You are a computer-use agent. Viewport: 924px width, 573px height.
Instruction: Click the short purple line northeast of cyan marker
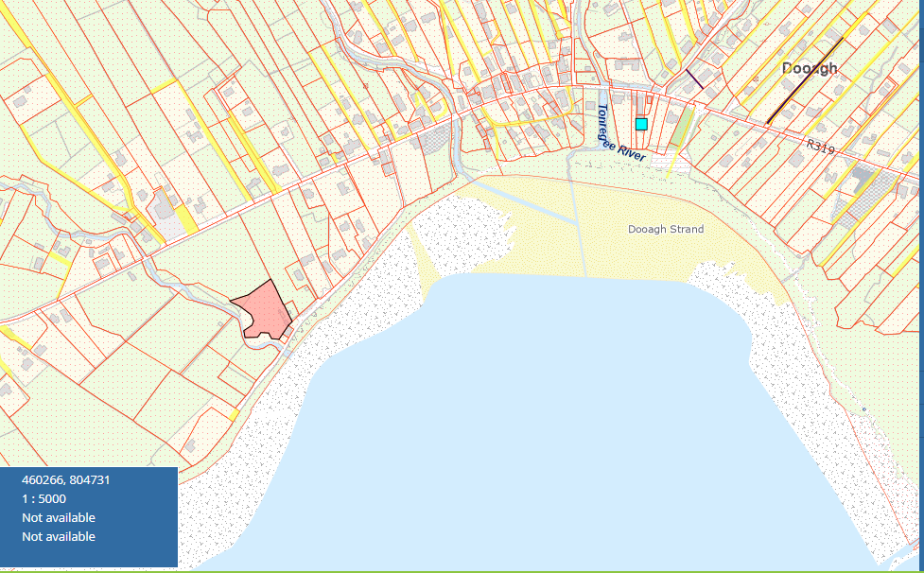[x=694, y=79]
